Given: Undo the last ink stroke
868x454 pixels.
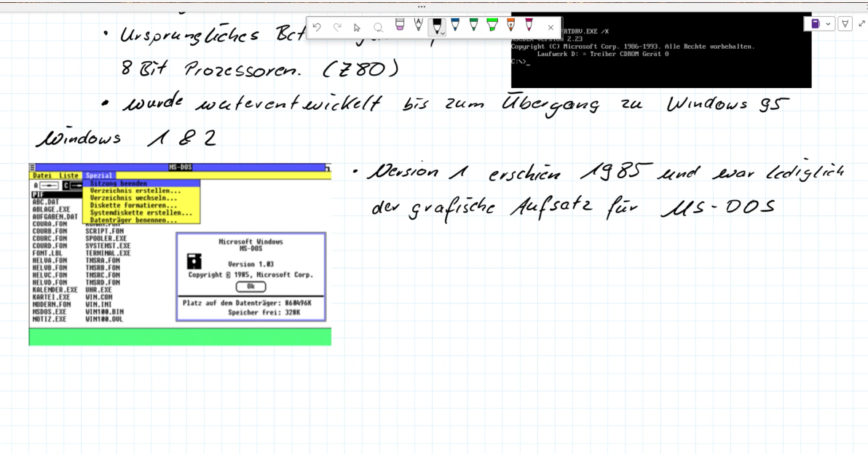Looking at the screenshot, I should coord(317,27).
